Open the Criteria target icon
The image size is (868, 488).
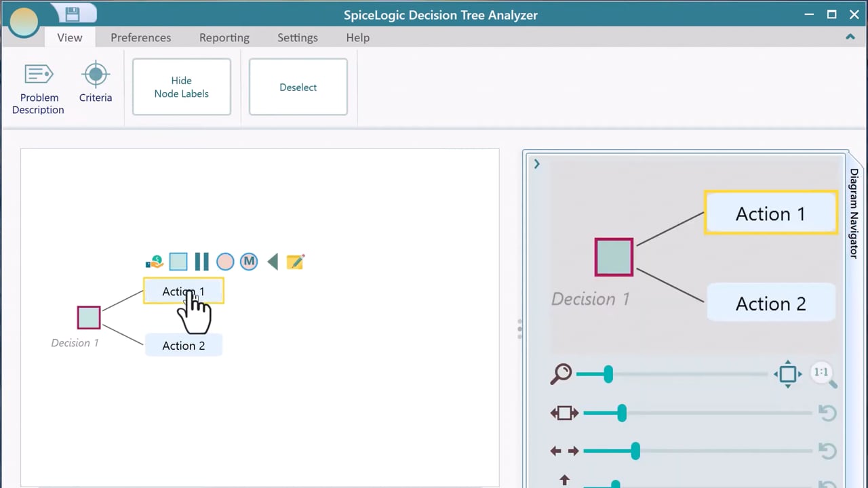click(96, 83)
